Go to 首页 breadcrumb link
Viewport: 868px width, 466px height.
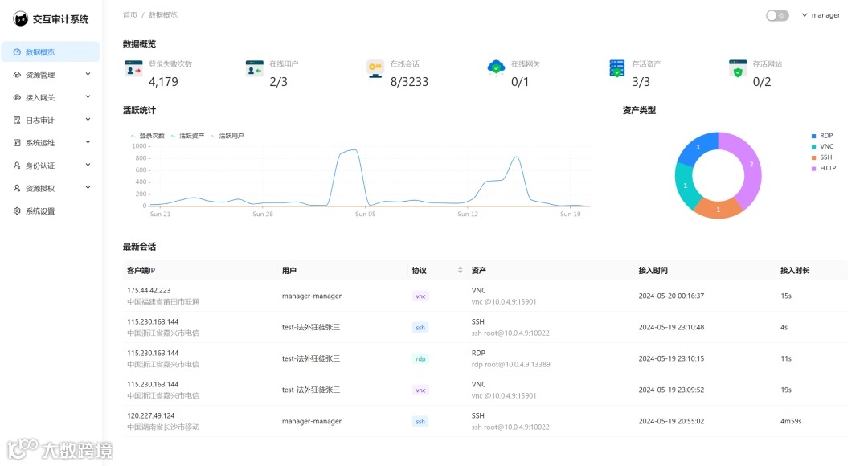[130, 15]
